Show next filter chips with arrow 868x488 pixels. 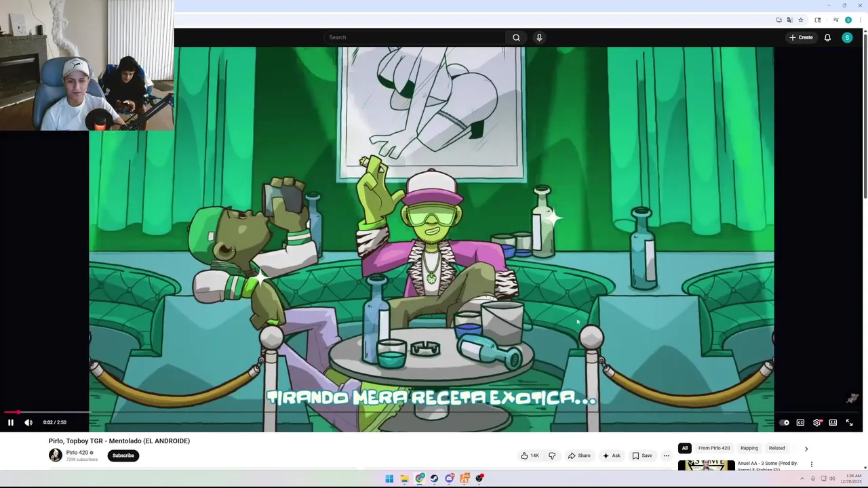[x=806, y=449]
